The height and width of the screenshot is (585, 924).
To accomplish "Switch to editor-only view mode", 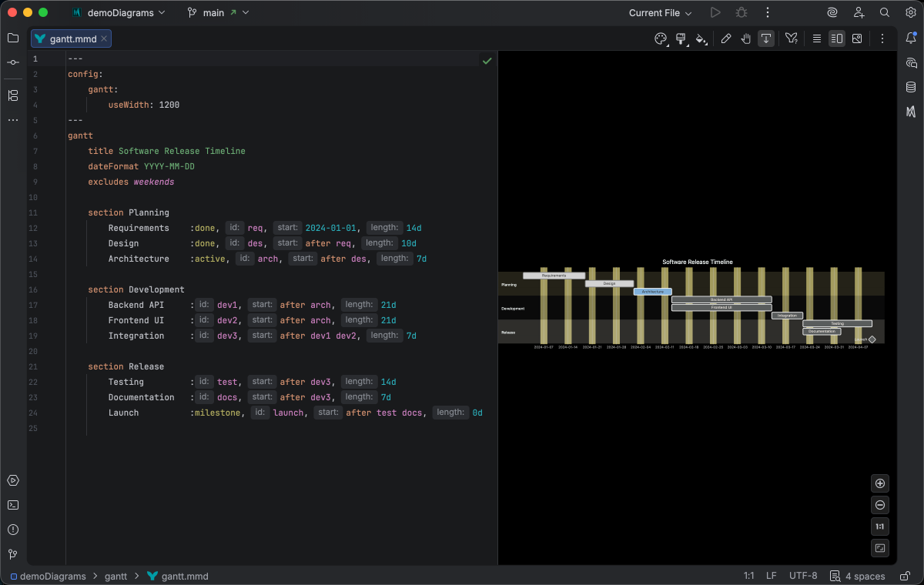I will pyautogui.click(x=817, y=38).
